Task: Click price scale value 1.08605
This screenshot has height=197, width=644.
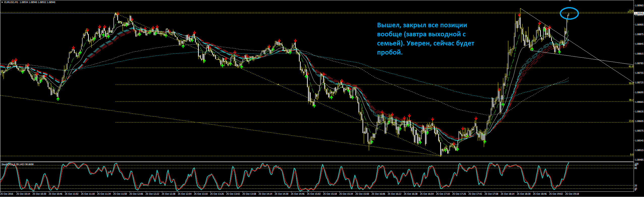Action: pyautogui.click(x=639, y=121)
